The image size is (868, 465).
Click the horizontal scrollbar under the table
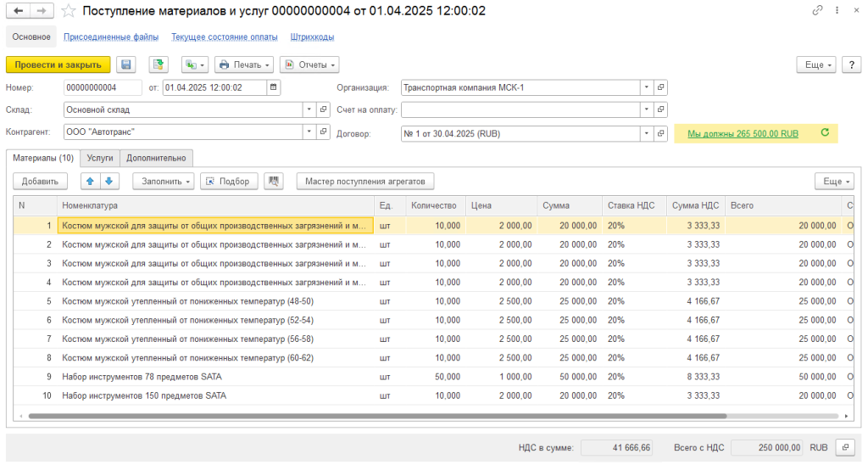click(377, 417)
